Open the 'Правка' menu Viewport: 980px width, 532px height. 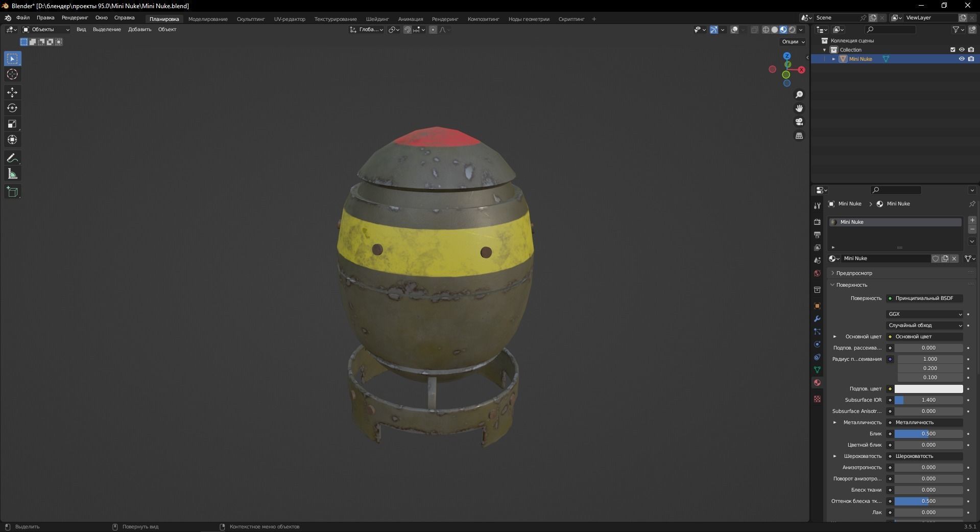(x=45, y=18)
